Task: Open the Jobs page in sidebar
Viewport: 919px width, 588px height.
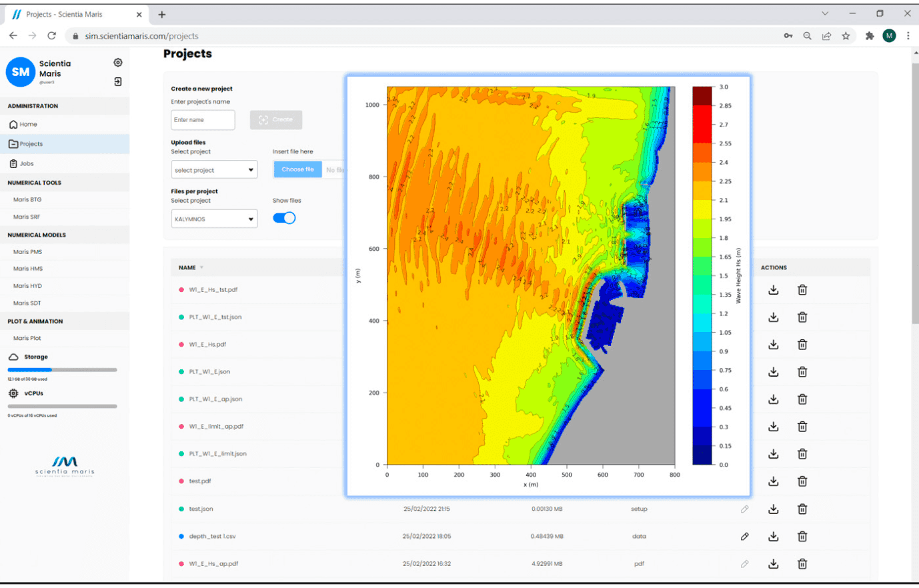Action: (27, 163)
